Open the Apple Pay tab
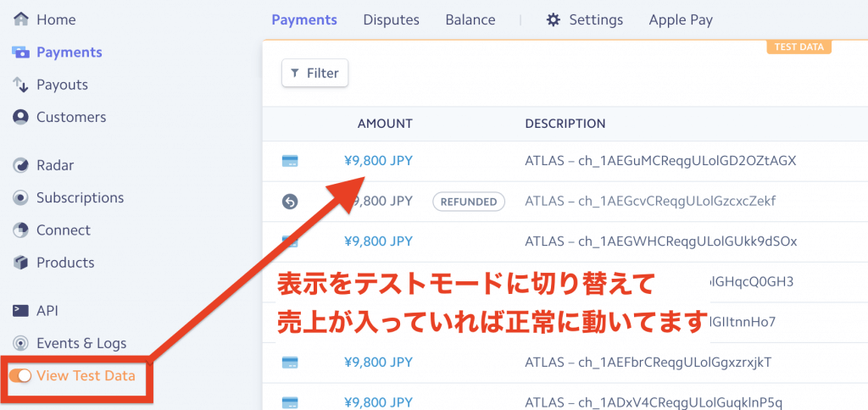This screenshot has width=868, height=410. coord(681,20)
